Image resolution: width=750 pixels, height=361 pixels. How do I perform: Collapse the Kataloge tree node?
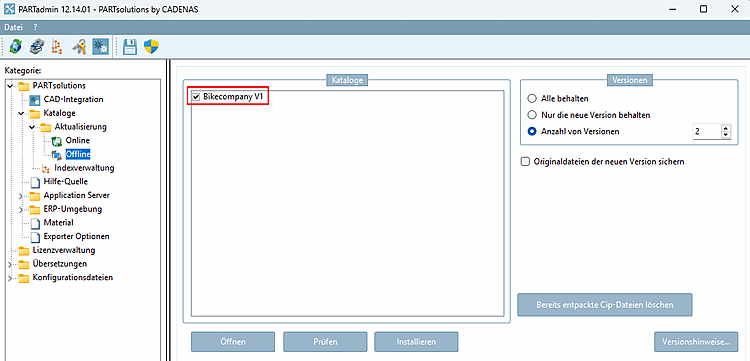coord(21,114)
